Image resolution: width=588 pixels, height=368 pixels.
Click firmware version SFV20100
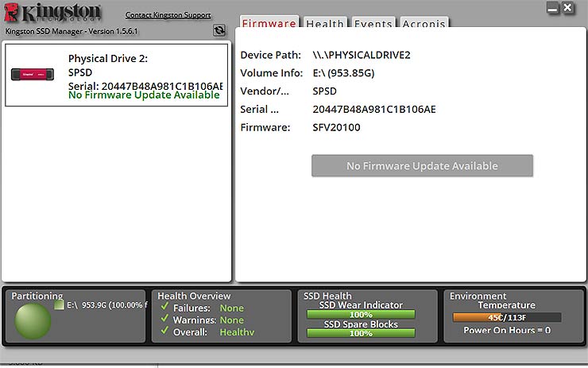(x=336, y=127)
